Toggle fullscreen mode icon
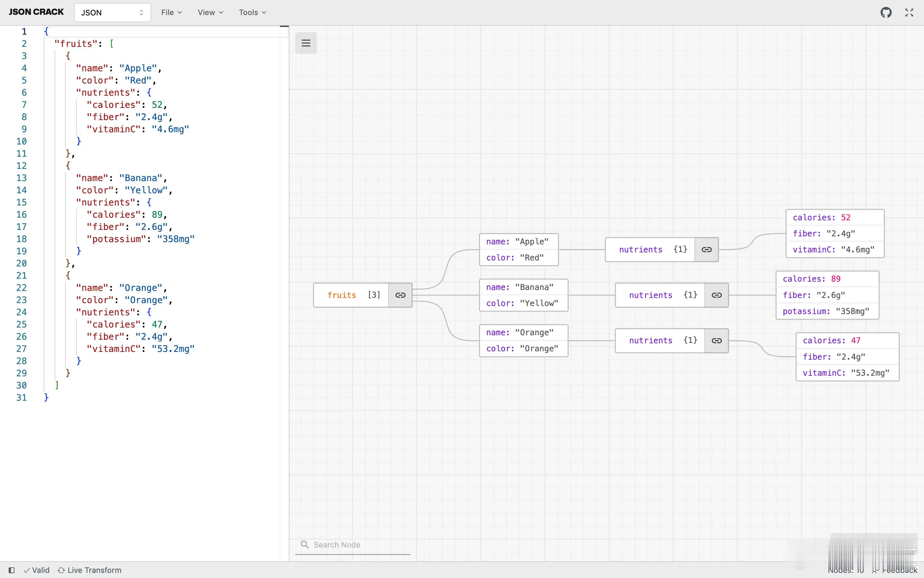924x578 pixels. (909, 13)
